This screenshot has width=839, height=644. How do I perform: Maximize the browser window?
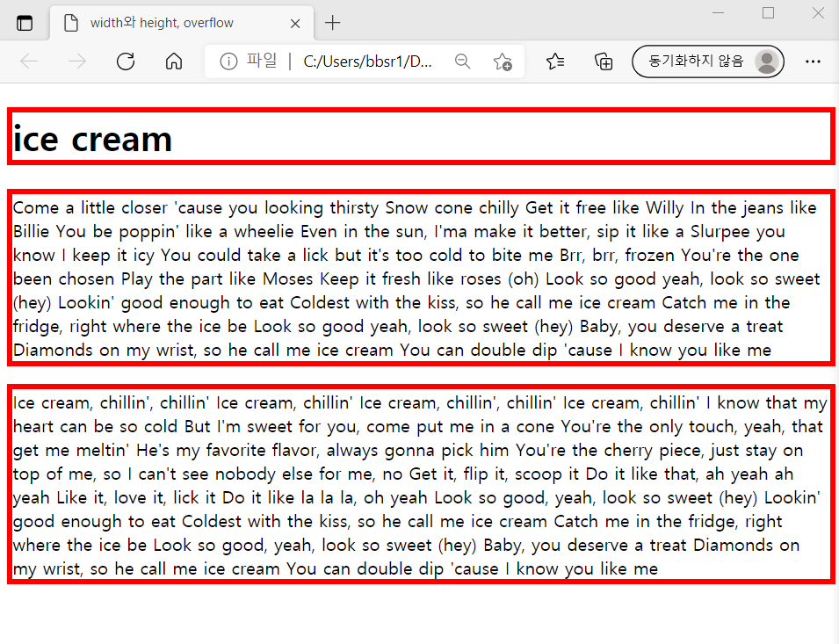[x=769, y=12]
